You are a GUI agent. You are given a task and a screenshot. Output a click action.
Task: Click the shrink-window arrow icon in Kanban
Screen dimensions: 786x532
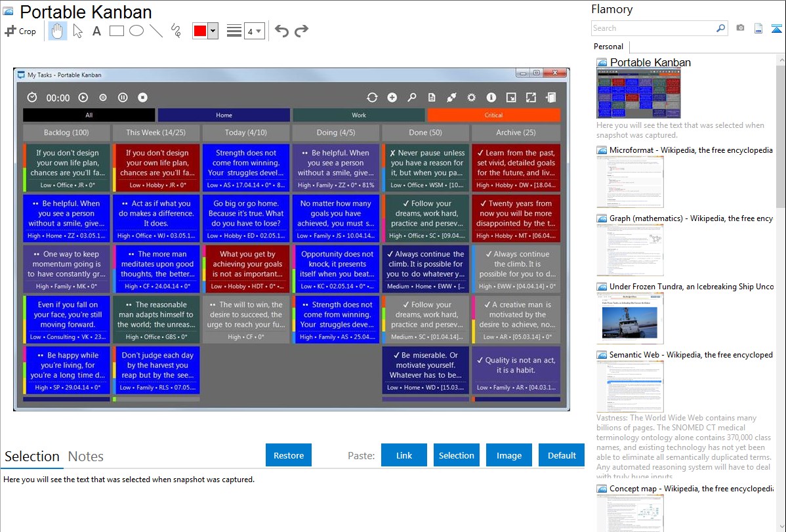click(511, 97)
